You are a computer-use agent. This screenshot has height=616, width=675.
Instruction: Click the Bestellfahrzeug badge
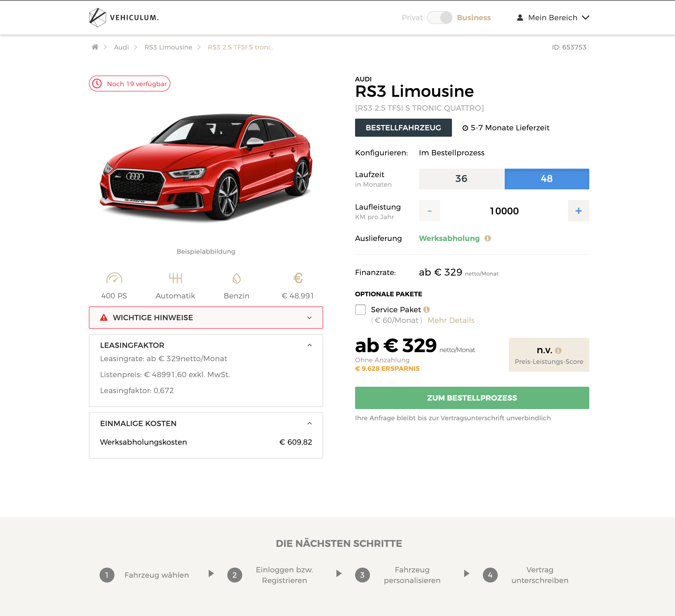404,127
